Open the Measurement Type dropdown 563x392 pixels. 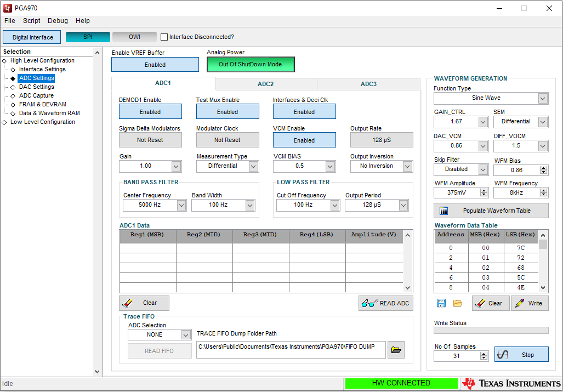pos(253,166)
